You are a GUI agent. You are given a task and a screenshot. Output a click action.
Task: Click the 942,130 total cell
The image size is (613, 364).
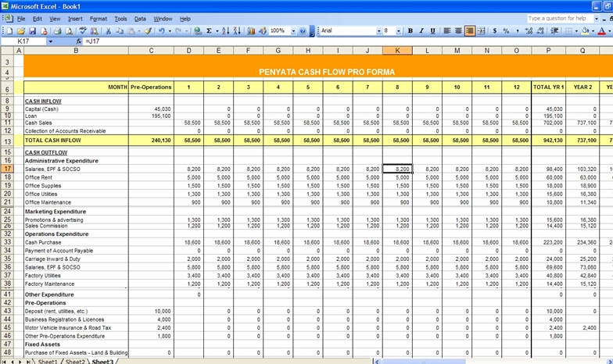tap(548, 141)
